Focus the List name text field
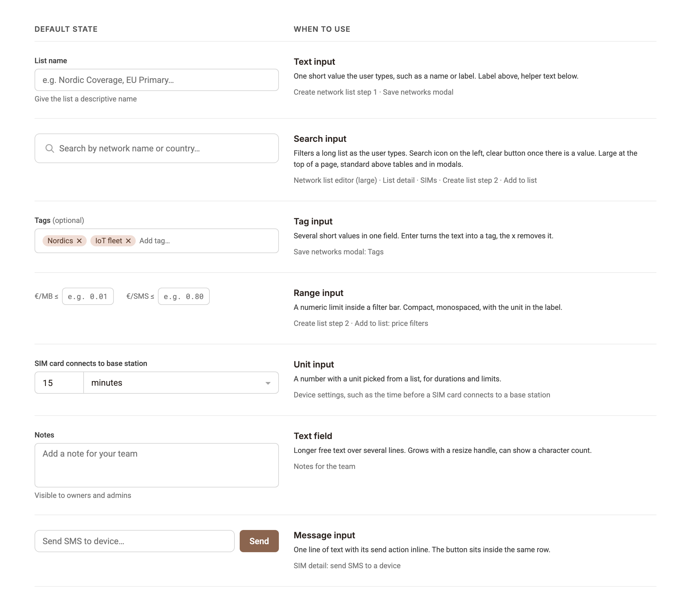The height and width of the screenshot is (616, 691). click(156, 80)
